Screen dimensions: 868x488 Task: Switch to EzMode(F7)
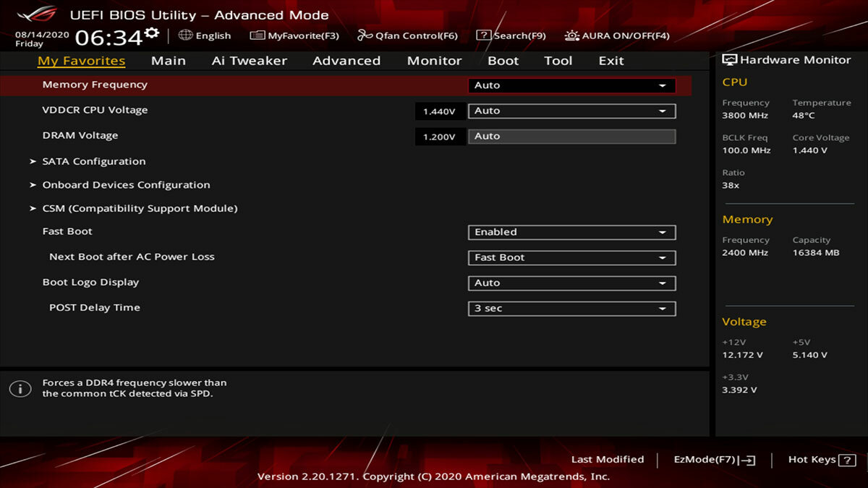tap(715, 460)
